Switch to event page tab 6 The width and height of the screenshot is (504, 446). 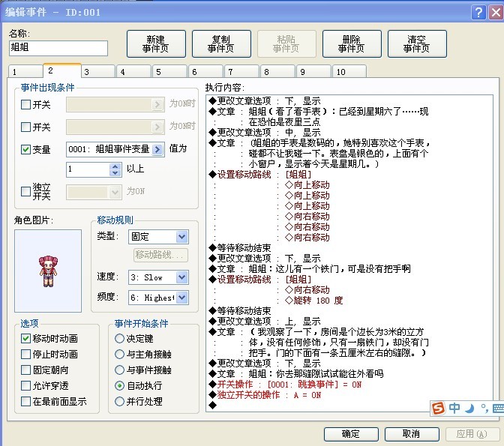point(205,72)
